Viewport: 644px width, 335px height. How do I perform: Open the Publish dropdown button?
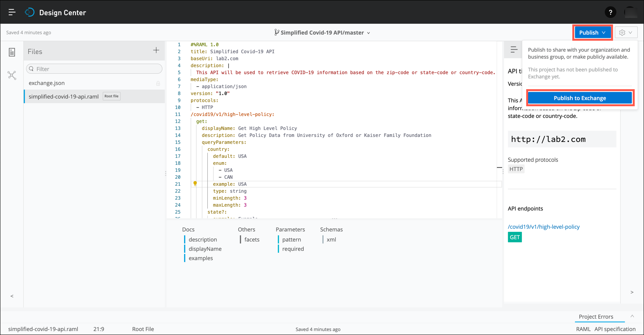592,33
